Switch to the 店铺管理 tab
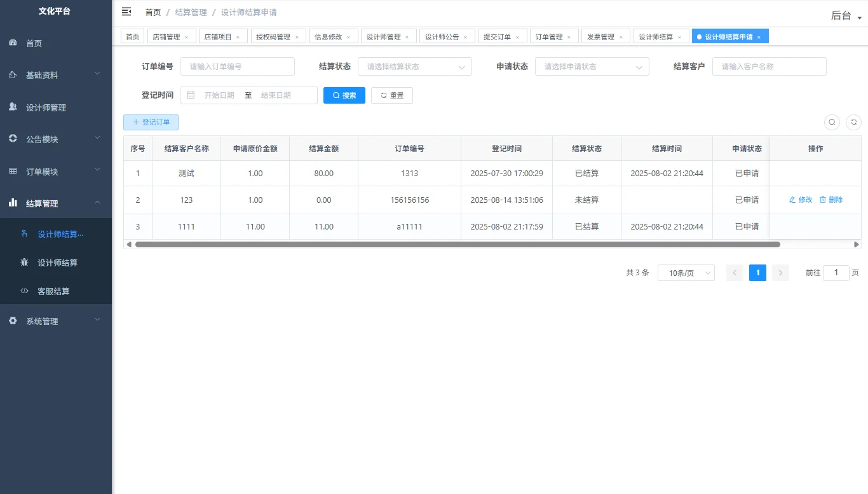The image size is (868, 494). coord(167,36)
